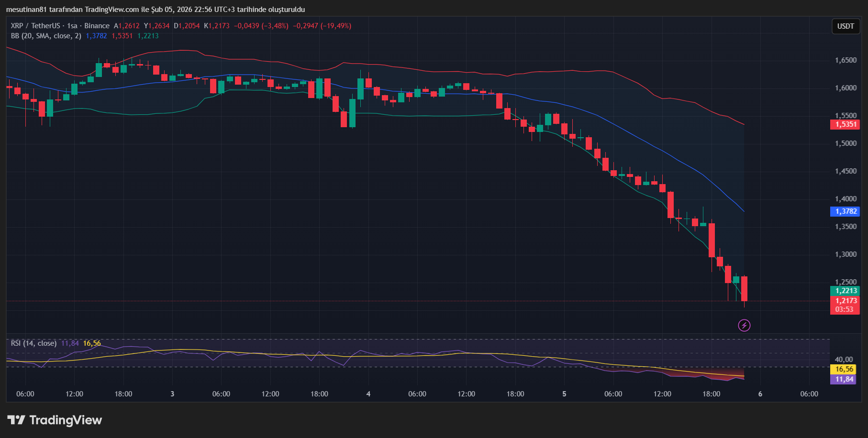Click the 03:53 candle countdown timer
Viewport: 868px width, 438px height.
coord(845,309)
